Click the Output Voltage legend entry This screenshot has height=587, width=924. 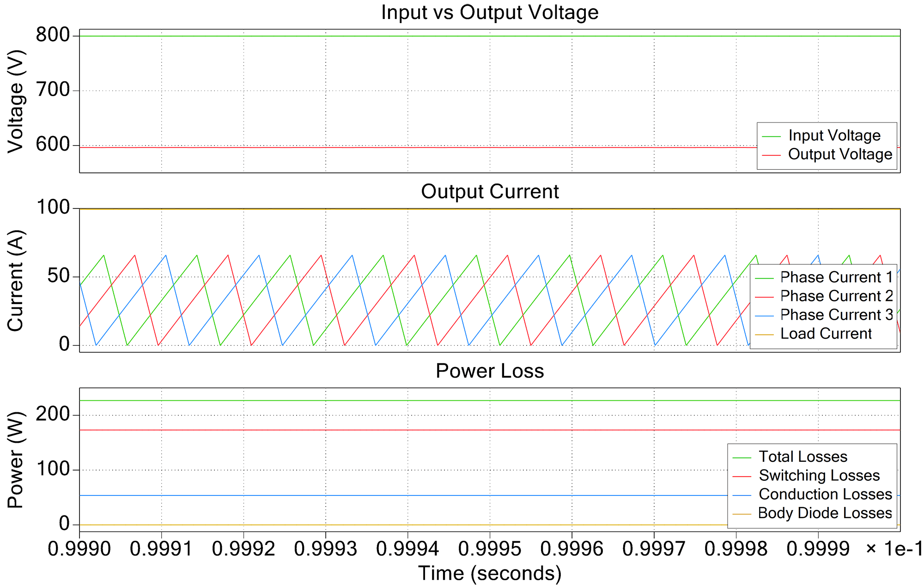(x=839, y=154)
